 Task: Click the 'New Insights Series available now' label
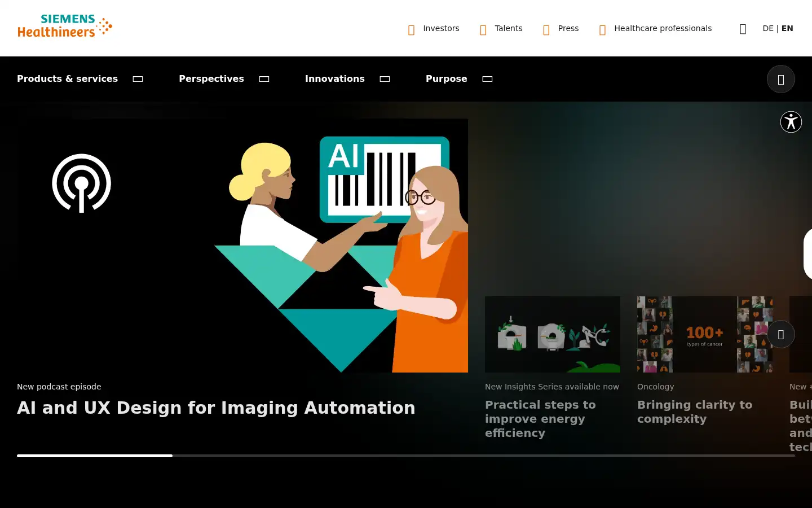552,387
